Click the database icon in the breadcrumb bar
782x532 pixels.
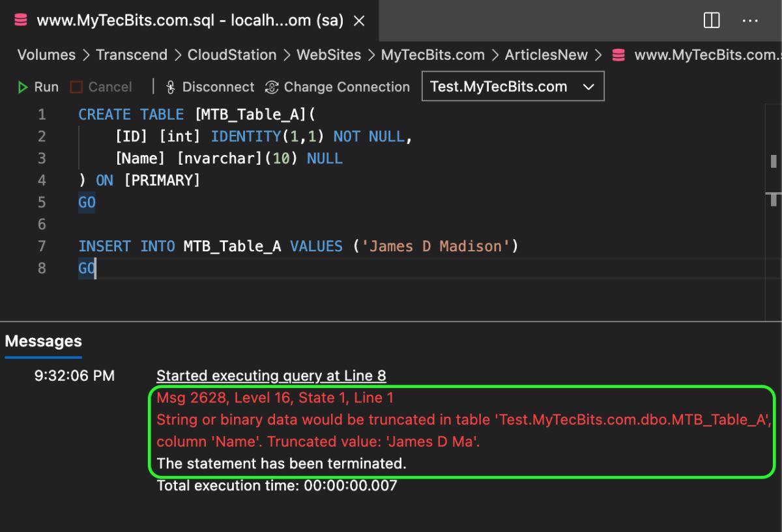coord(618,55)
